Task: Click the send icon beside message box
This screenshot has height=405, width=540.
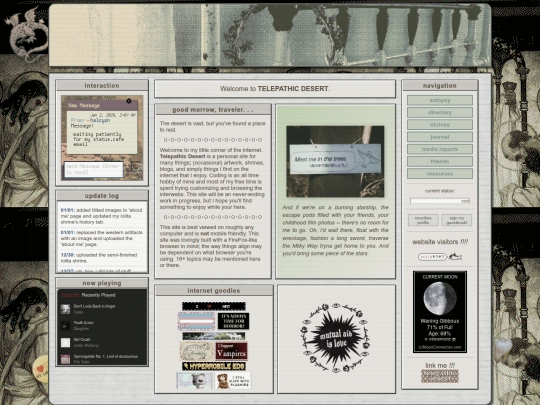Action: pyautogui.click(x=135, y=167)
